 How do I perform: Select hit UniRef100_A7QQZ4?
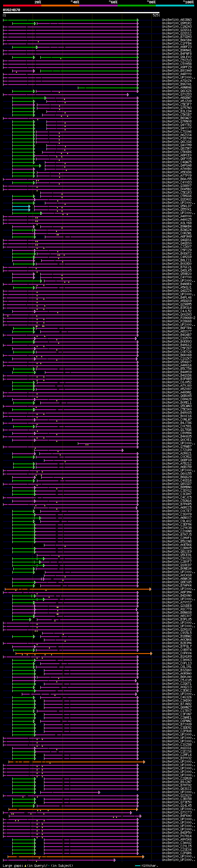click(x=177, y=81)
